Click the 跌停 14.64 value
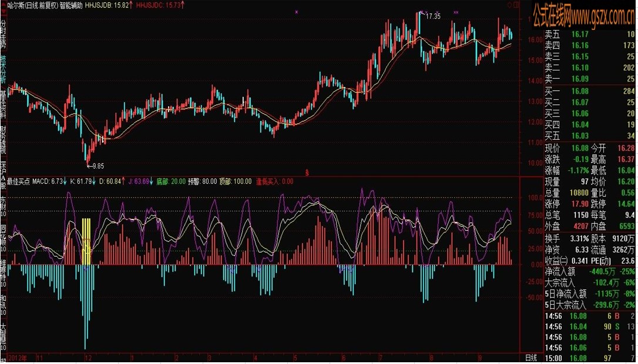This screenshot has height=364, width=638. [626, 204]
